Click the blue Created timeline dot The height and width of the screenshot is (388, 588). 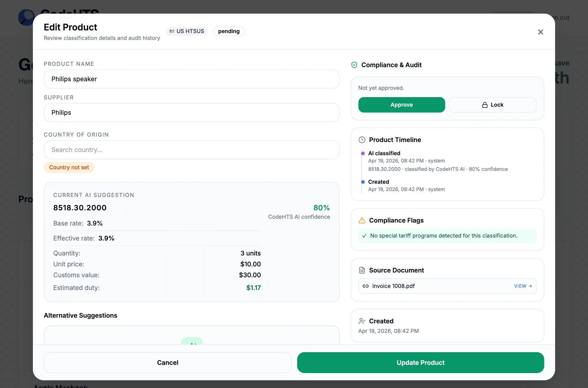(363, 182)
